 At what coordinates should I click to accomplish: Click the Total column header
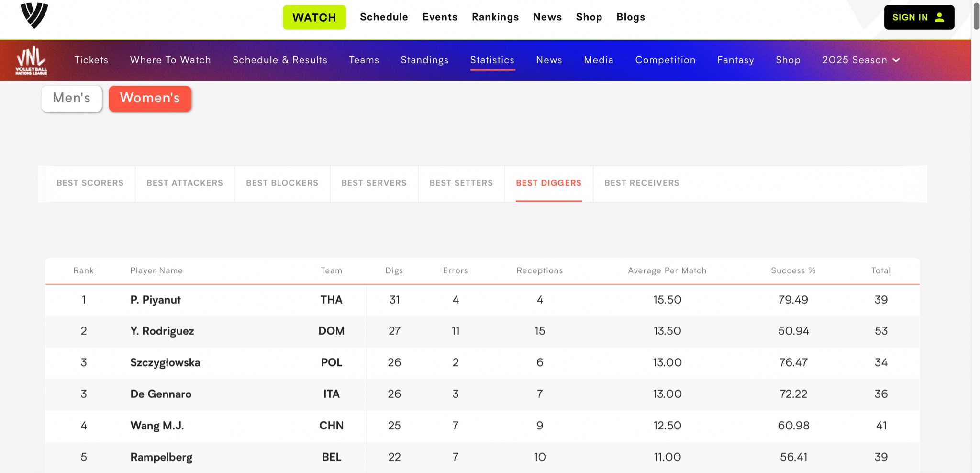tap(881, 270)
